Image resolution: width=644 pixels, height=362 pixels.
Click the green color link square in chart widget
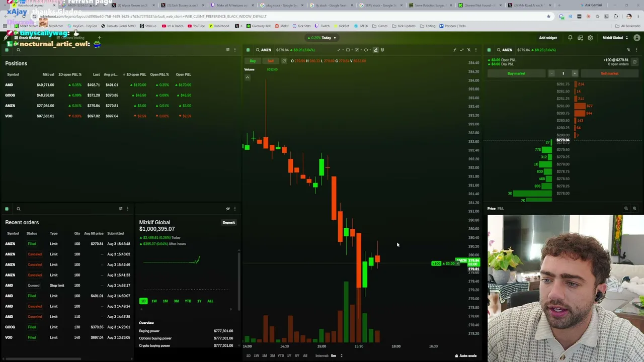tap(248, 50)
